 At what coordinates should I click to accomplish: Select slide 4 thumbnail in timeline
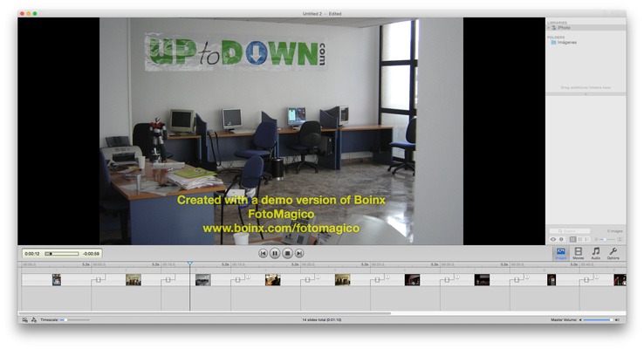pos(273,279)
